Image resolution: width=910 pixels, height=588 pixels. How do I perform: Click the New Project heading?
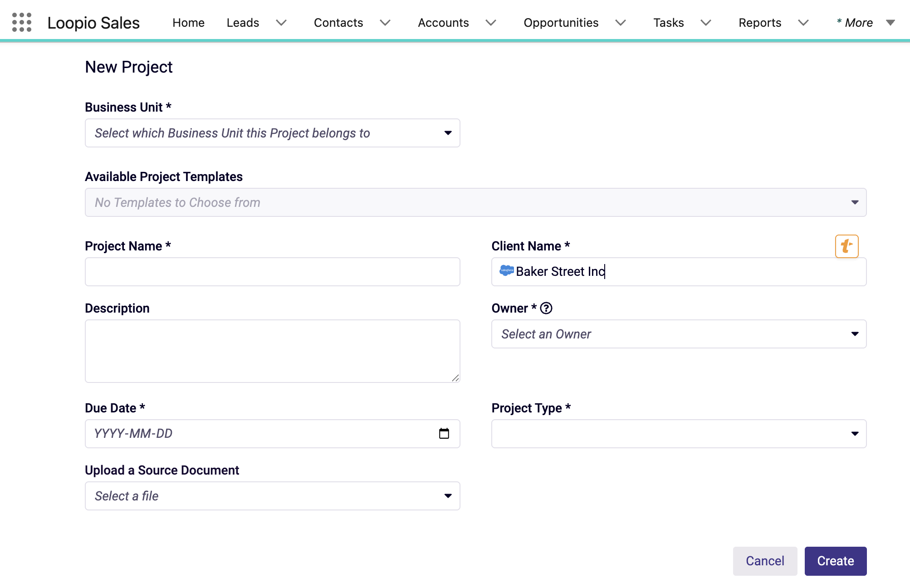(x=129, y=67)
